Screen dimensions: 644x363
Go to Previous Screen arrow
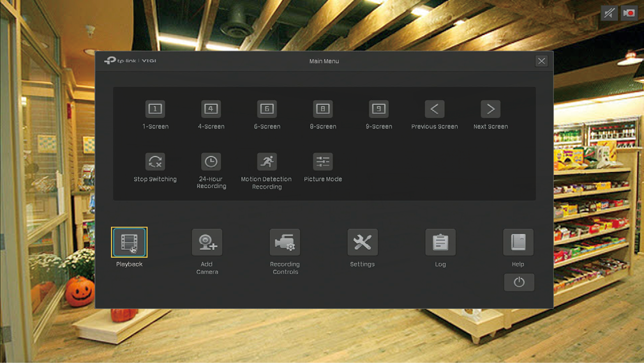pyautogui.click(x=434, y=109)
